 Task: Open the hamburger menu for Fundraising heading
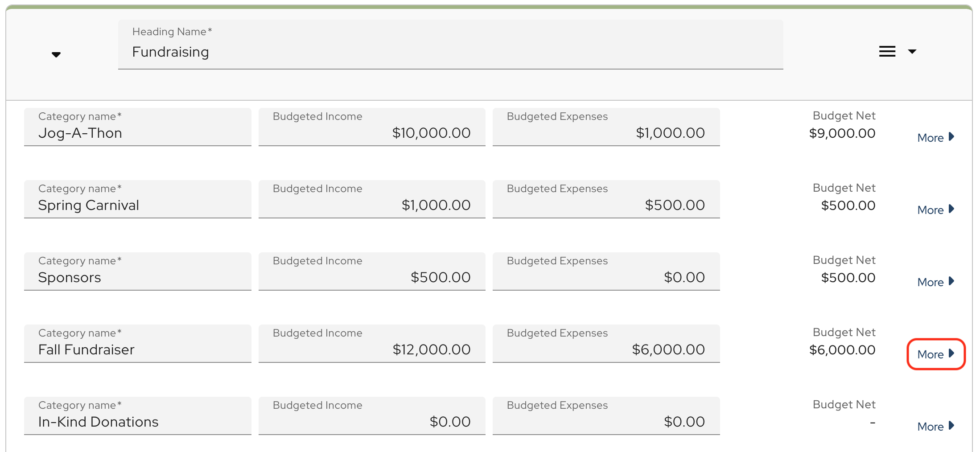(x=887, y=52)
